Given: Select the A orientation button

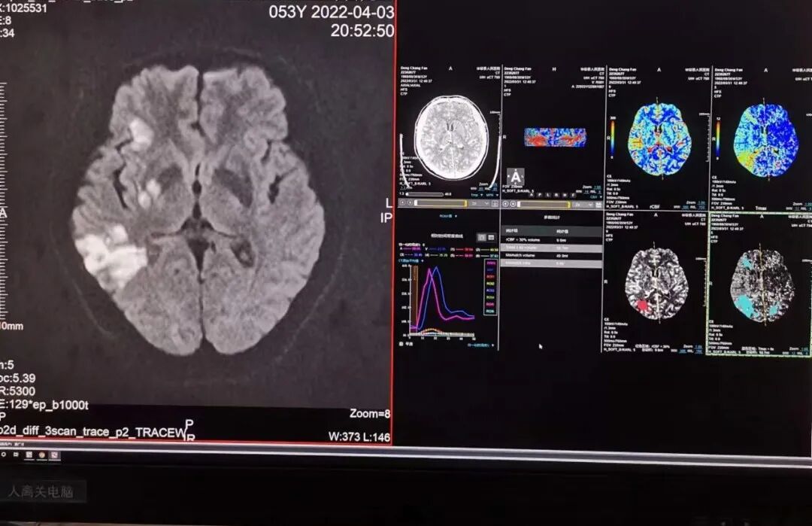Looking at the screenshot, I should [532, 195].
